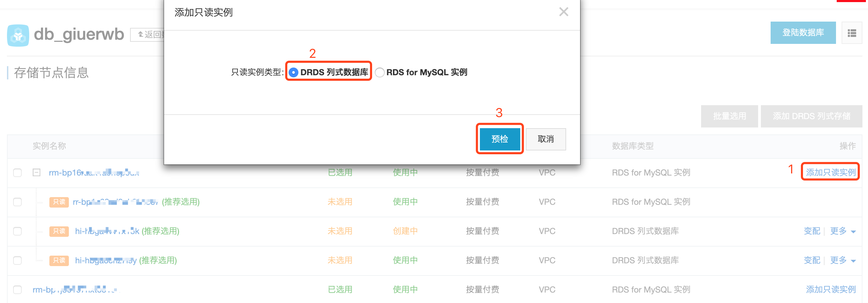Open the rm-bp16 instance name link
Image resolution: width=868 pixels, height=303 pixels.
coord(94,172)
